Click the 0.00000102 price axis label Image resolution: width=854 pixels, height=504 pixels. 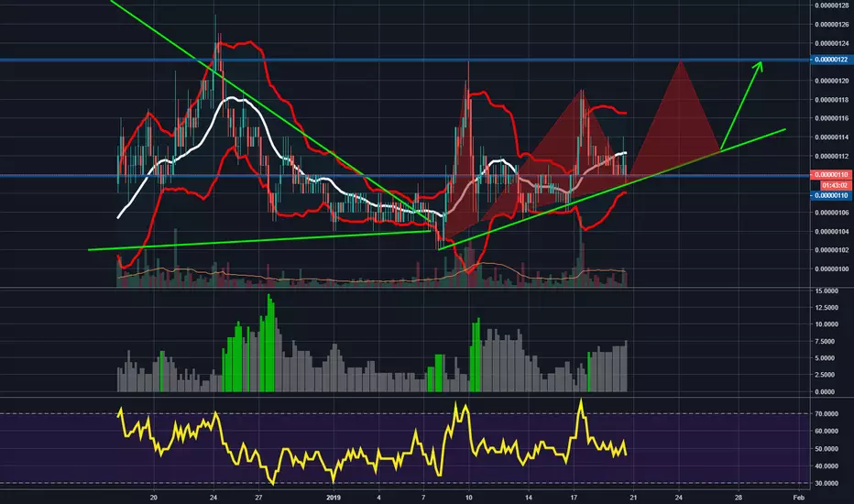[x=832, y=250]
